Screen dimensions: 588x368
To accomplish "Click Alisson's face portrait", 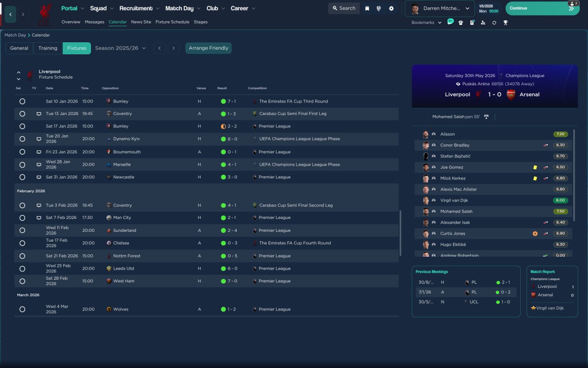I will 426,134.
